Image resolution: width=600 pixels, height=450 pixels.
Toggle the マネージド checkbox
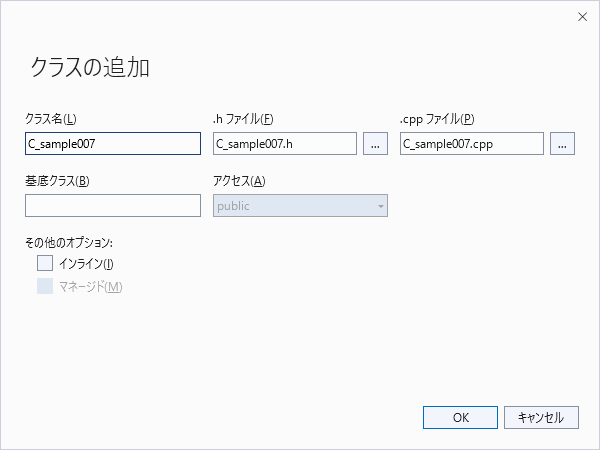pyautogui.click(x=45, y=287)
